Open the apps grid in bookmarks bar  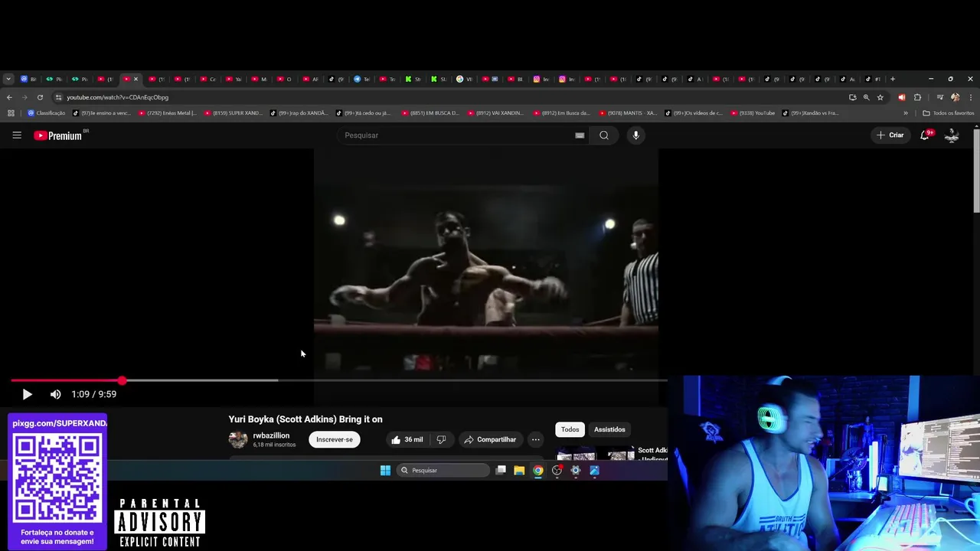pos(11,113)
